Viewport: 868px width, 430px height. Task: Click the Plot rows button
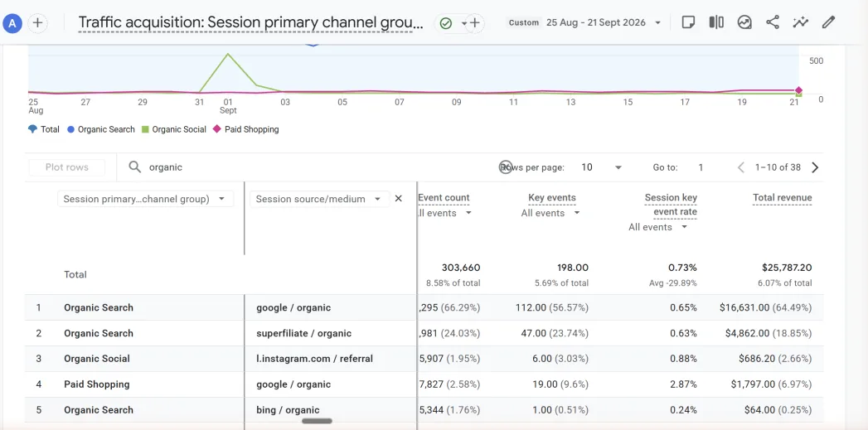click(x=67, y=167)
